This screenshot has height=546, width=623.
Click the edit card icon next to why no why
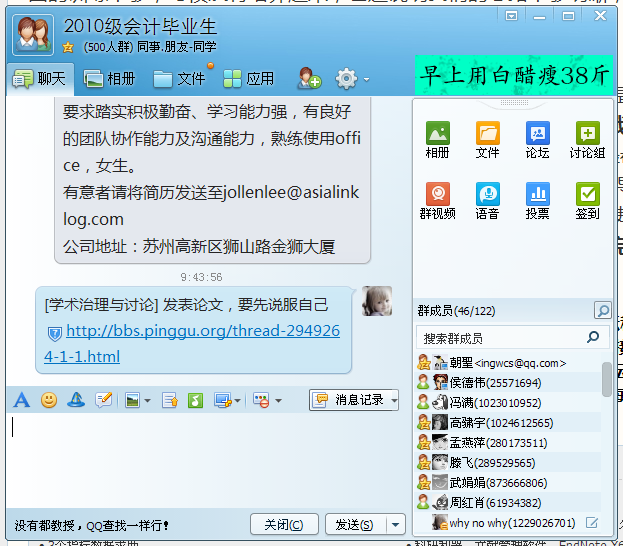(592, 523)
